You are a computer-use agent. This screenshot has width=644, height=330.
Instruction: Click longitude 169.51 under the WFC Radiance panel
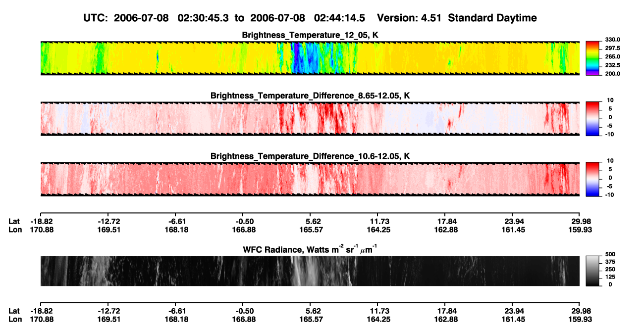point(109,320)
